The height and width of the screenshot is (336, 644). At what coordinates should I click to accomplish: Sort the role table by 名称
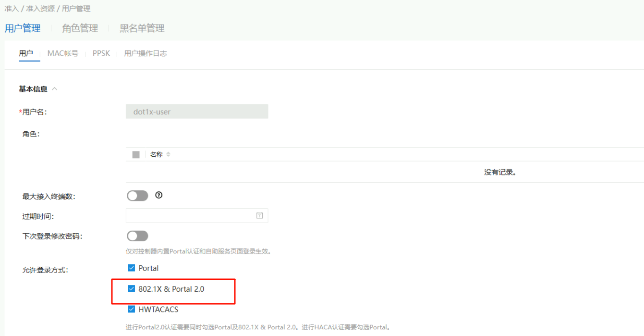tap(168, 155)
